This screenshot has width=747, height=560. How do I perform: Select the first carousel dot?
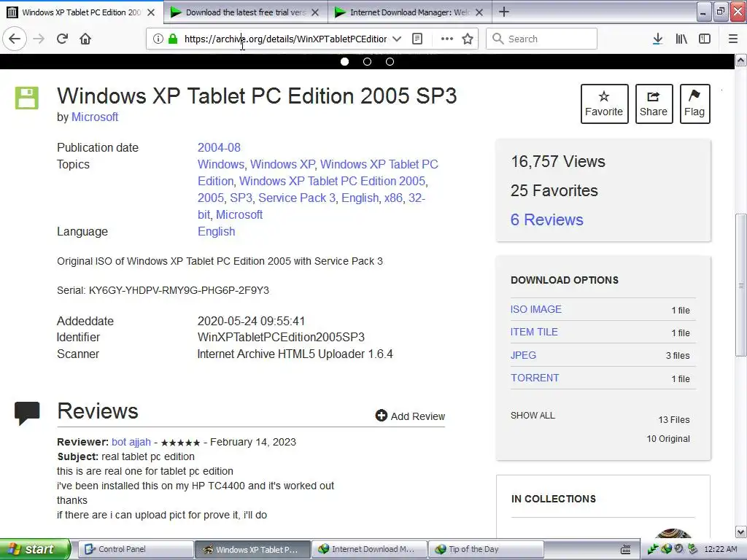pos(345,61)
